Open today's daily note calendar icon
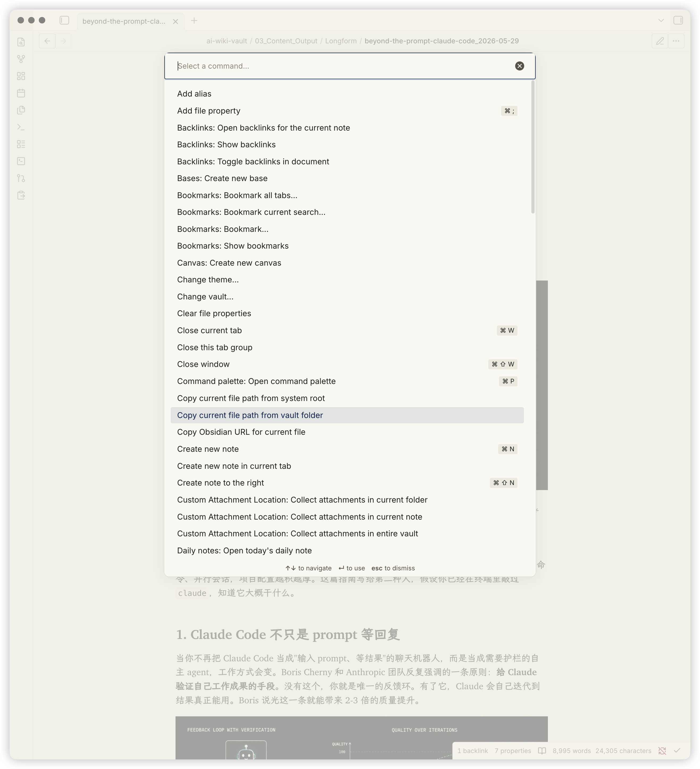This screenshot has height=769, width=700. click(21, 93)
